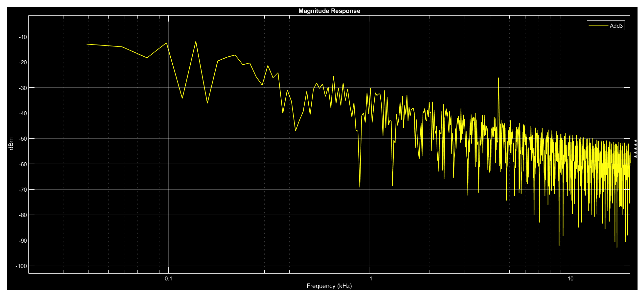Click the -20 y-axis tick label
Screen dimensions: 644x296
pyautogui.click(x=23, y=62)
